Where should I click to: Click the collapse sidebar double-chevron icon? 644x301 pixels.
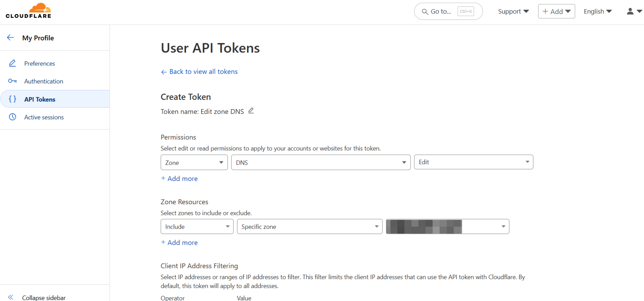pos(11,297)
